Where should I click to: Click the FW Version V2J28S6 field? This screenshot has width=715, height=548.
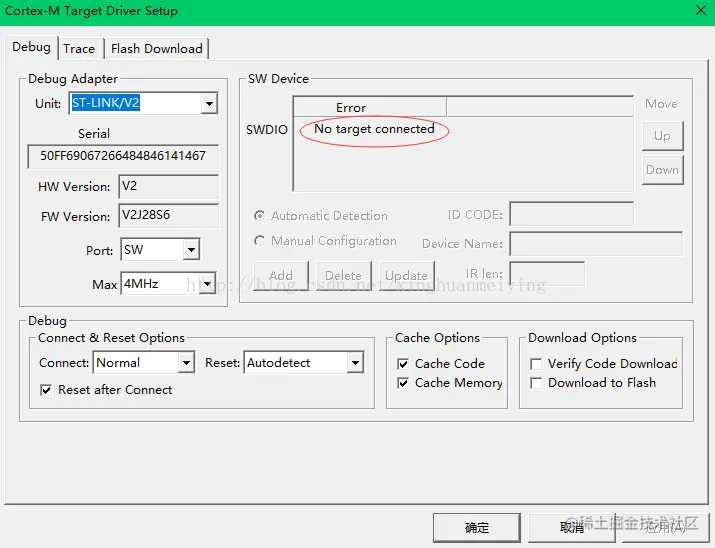point(168,215)
